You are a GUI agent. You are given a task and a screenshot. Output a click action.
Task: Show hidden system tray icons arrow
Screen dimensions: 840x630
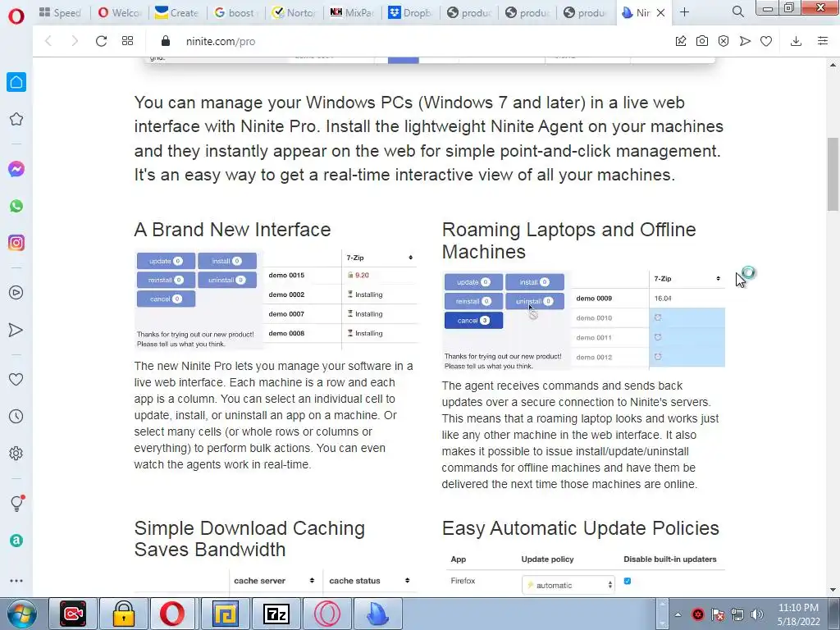click(678, 614)
